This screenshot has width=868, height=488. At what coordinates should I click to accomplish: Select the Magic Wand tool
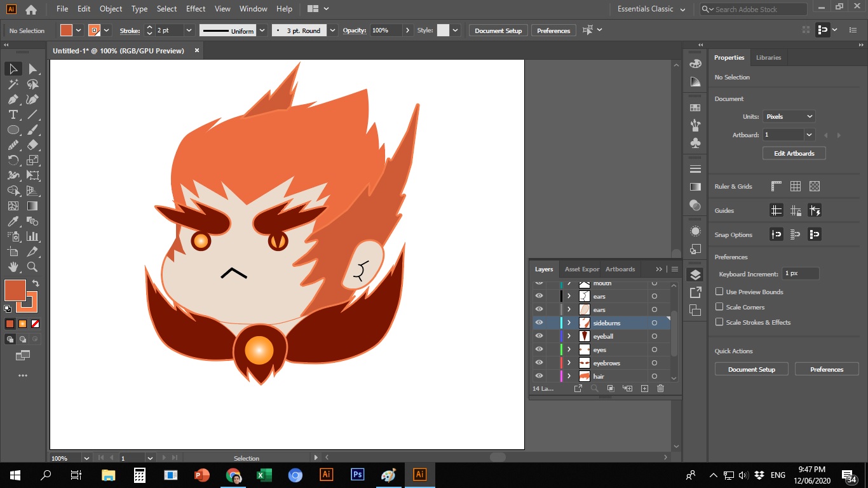(x=13, y=84)
